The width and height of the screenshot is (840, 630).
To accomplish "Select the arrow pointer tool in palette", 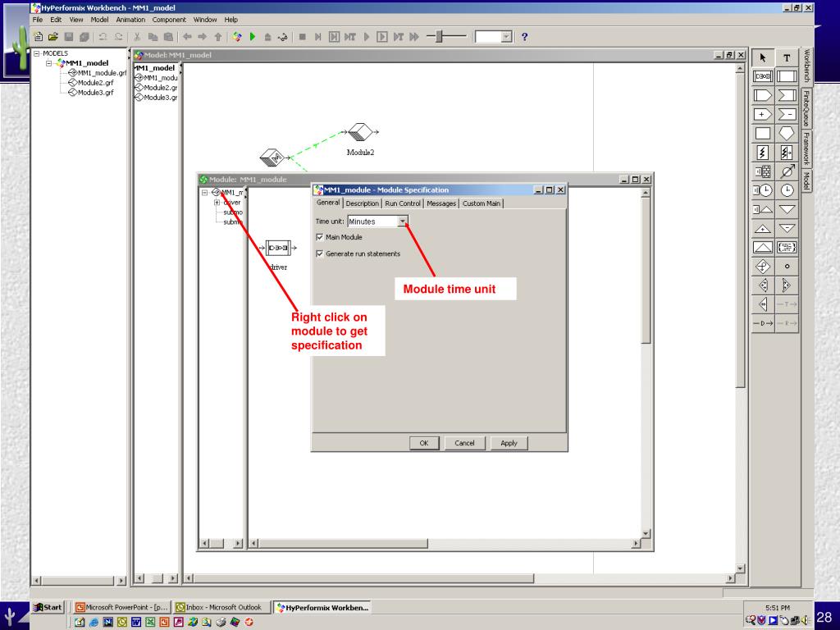I will pos(763,58).
